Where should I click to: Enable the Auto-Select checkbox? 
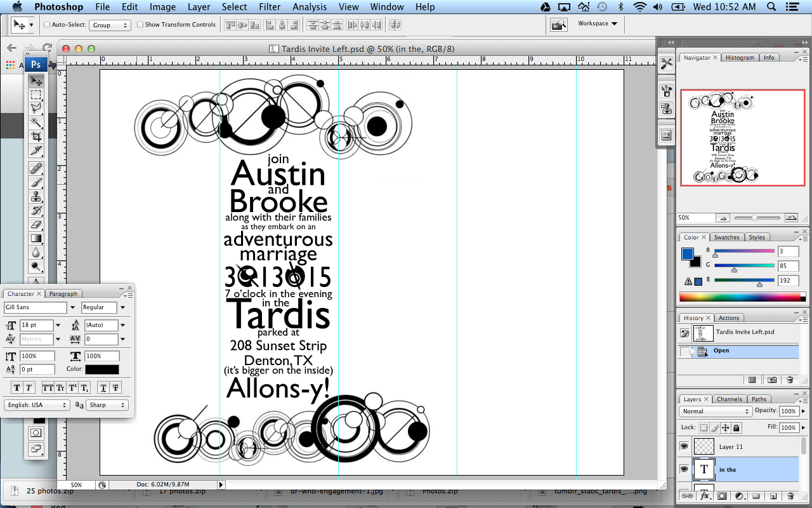(x=47, y=25)
